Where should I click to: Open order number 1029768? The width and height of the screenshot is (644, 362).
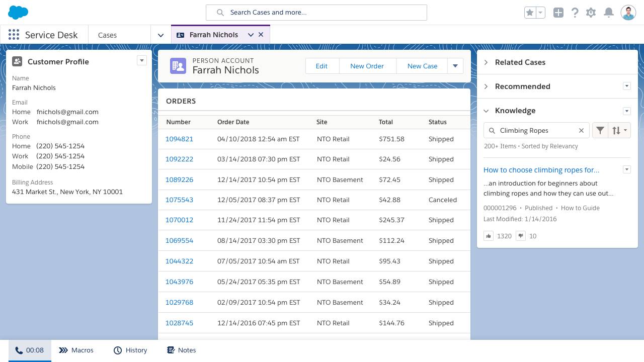coord(179,303)
